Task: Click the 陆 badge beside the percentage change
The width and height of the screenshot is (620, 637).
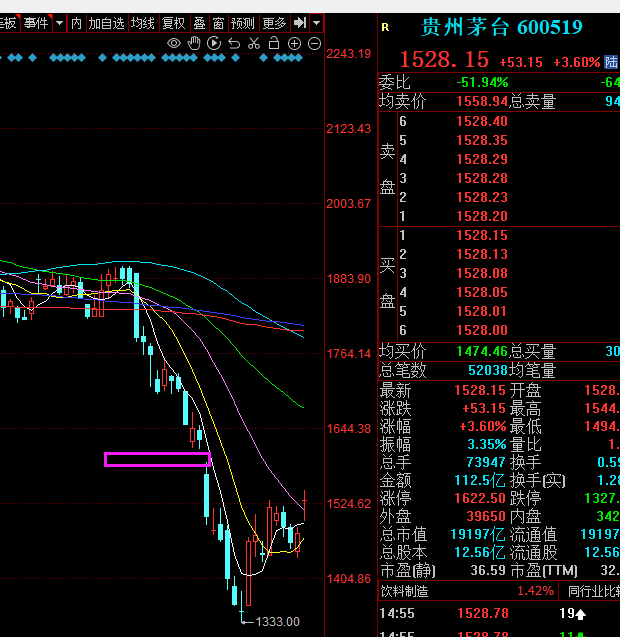Action: click(x=611, y=62)
